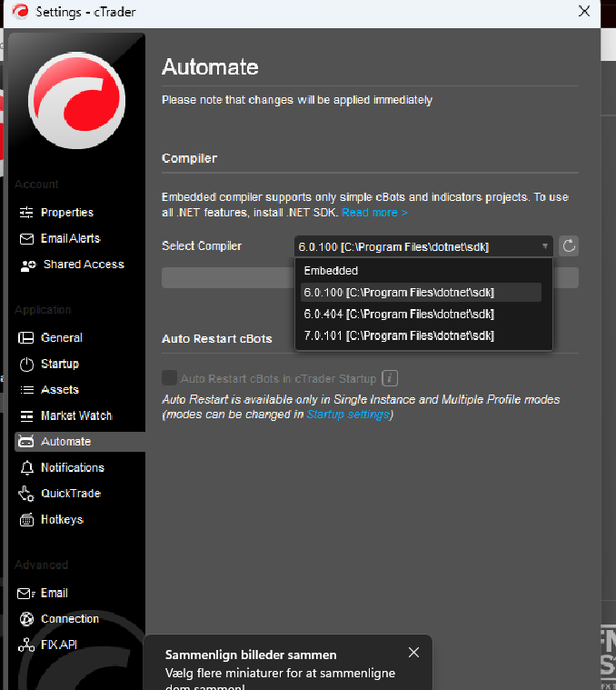Follow the Startup settings link
Screen dimensions: 616x690
pos(348,415)
